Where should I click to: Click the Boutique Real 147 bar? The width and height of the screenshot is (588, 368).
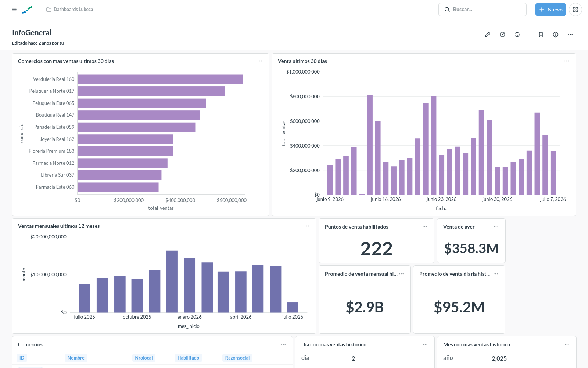pyautogui.click(x=139, y=115)
